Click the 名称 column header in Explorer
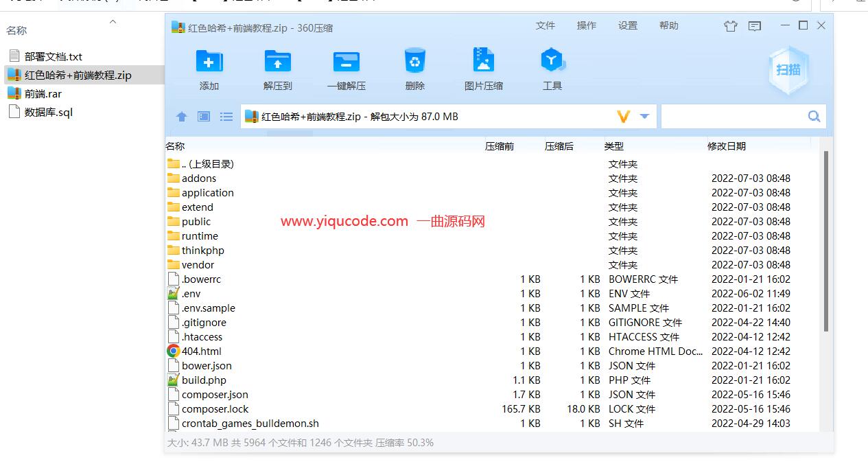 click(x=17, y=31)
